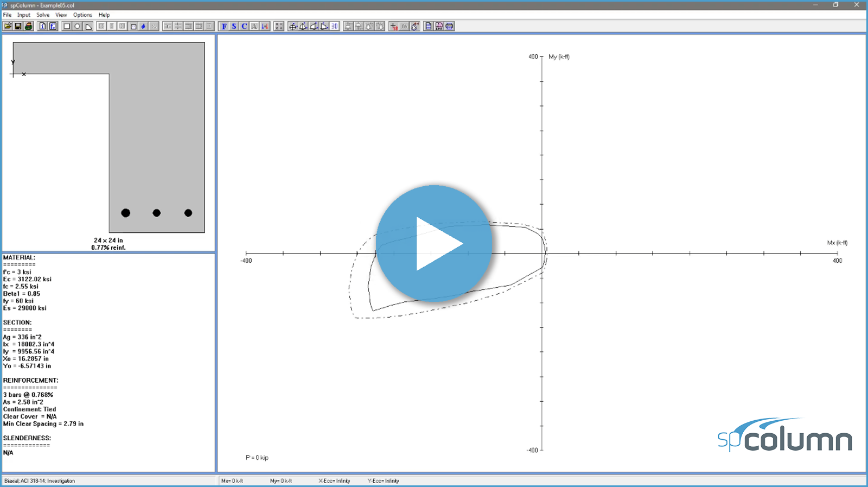Click 'X-Ecc= Infinity' in status bar
Viewport: 868px width, 487px height.
pos(334,481)
